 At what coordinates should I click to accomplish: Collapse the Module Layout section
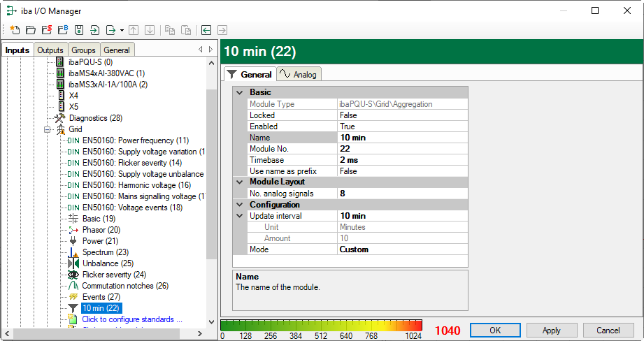(x=240, y=182)
